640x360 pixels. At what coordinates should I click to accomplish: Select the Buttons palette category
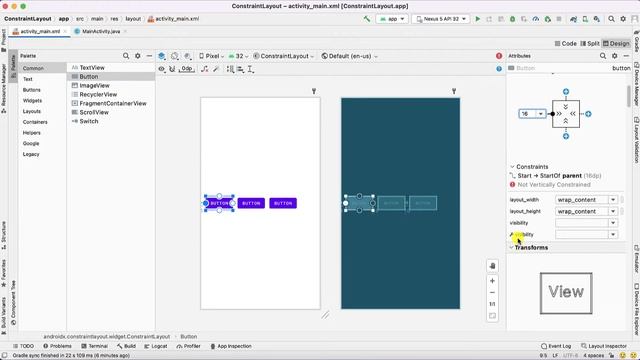[31, 90]
